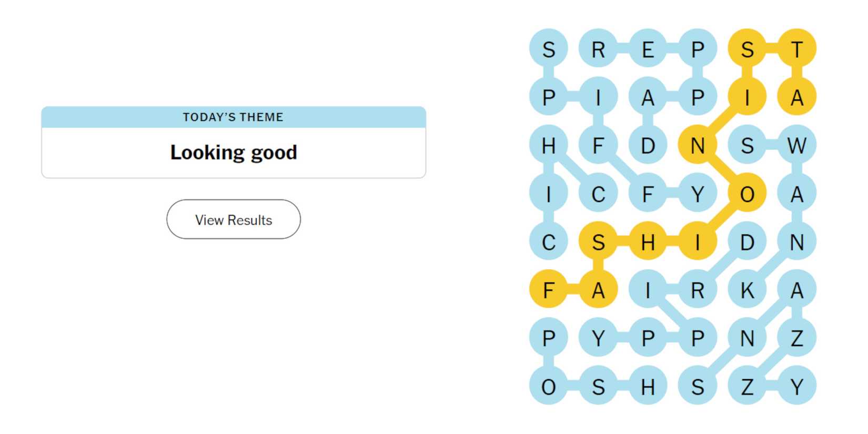Click the yellow O tile in the fourth row
This screenshot has width=868, height=434.
click(x=747, y=194)
